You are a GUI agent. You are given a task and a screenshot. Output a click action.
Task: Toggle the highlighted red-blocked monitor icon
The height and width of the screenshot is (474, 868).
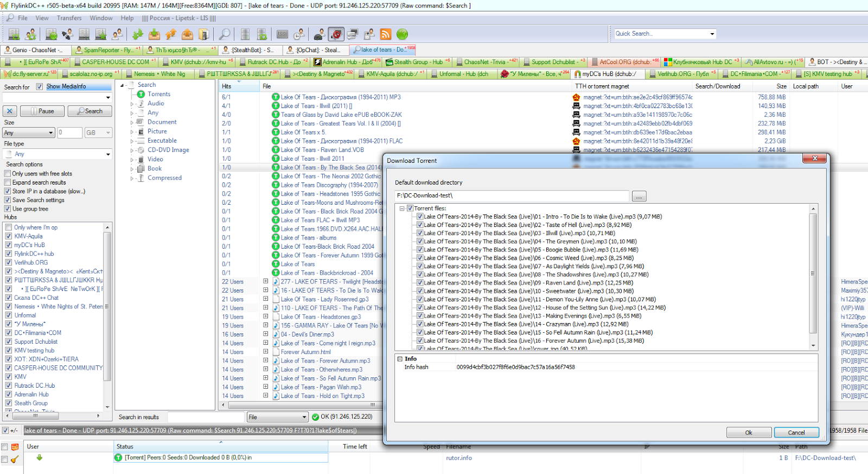(336, 34)
